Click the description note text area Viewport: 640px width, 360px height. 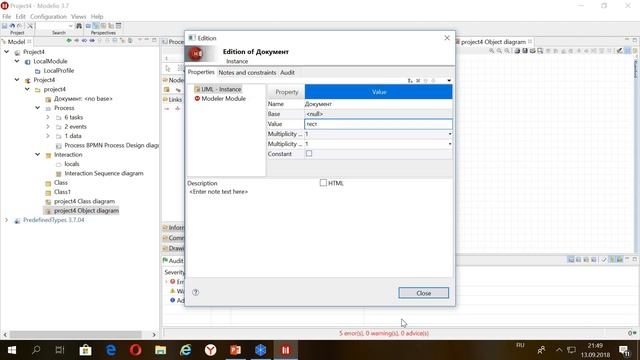pos(319,233)
